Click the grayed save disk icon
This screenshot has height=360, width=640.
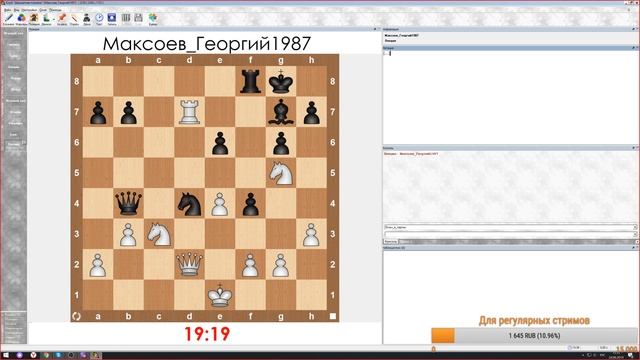coord(138,18)
